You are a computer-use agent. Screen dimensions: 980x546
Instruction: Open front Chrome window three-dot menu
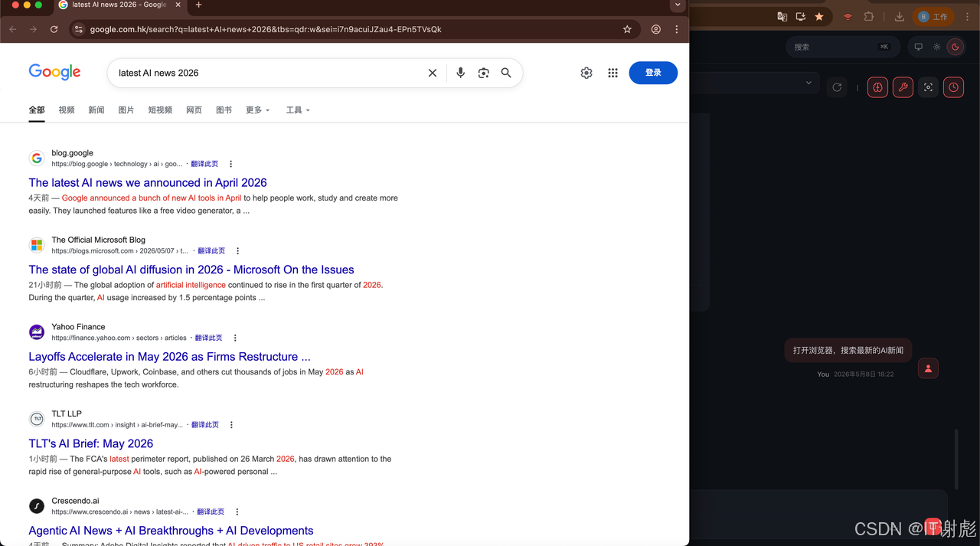tap(677, 29)
